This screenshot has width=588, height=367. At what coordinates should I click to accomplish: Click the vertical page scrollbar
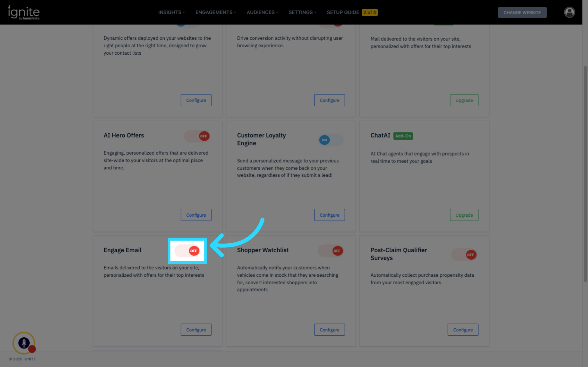click(x=585, y=174)
